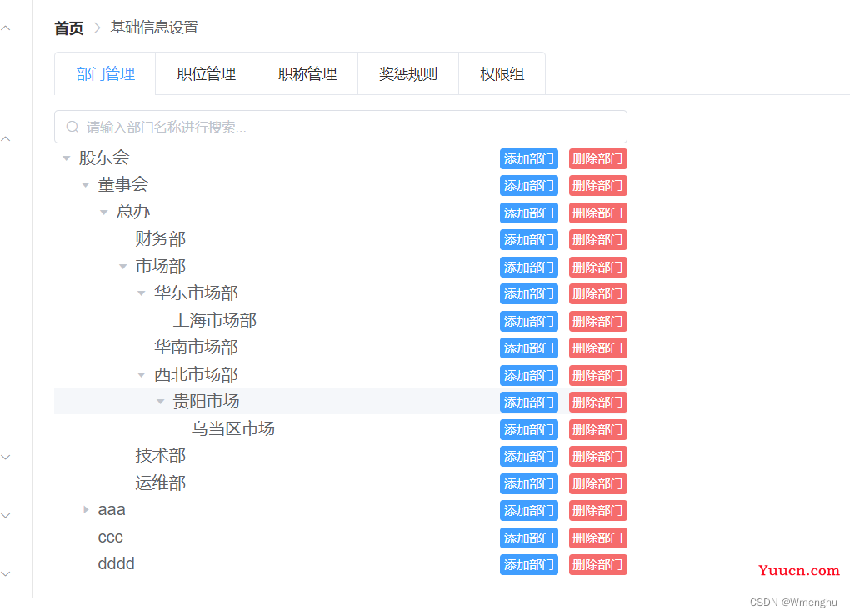
Task: Switch to the 权限组 tab
Action: click(x=502, y=73)
